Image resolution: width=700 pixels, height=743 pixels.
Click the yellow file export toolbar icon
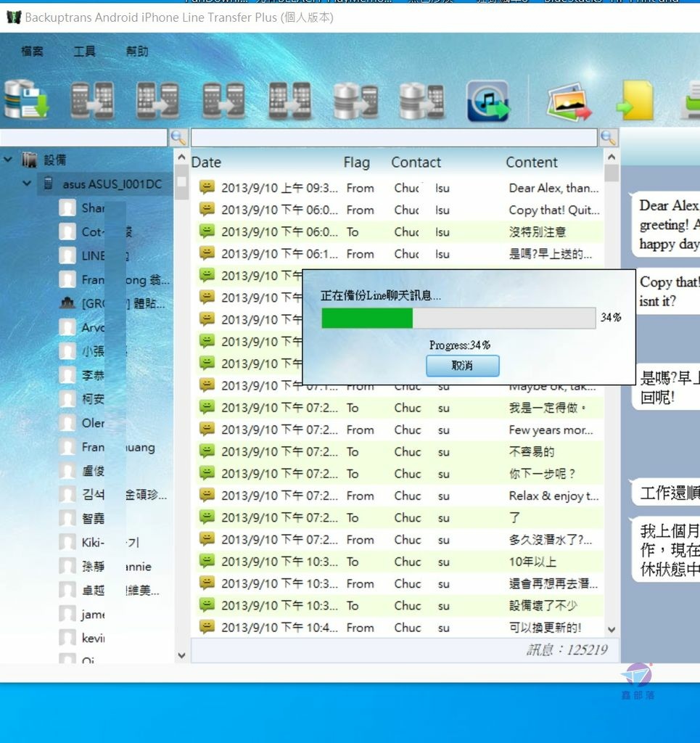point(635,100)
